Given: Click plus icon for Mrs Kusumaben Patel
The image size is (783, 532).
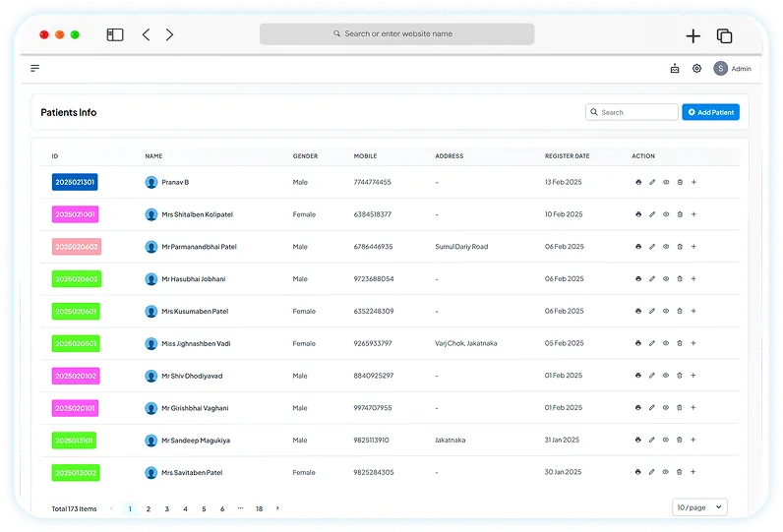Looking at the screenshot, I should (x=693, y=311).
